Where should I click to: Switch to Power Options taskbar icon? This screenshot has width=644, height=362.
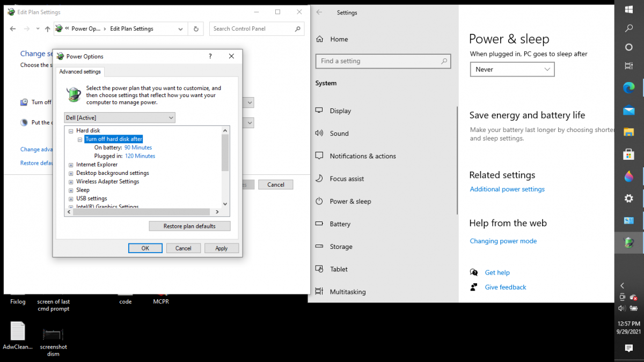pos(628,243)
